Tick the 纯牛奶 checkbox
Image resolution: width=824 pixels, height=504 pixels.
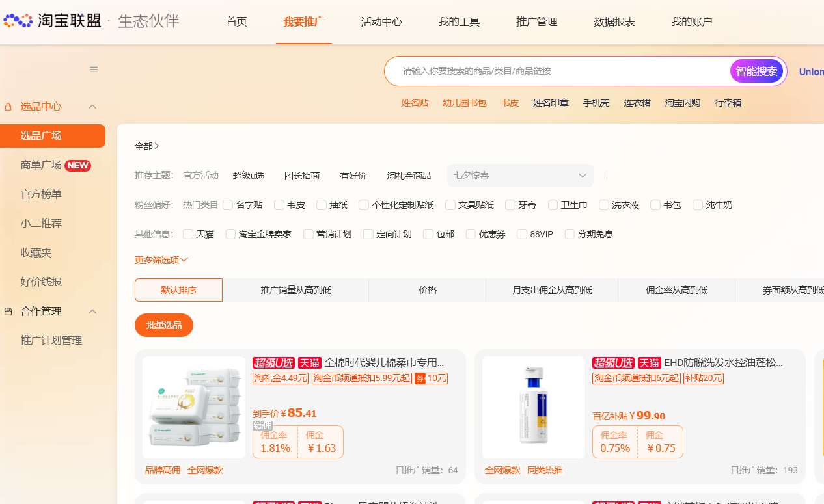point(698,205)
